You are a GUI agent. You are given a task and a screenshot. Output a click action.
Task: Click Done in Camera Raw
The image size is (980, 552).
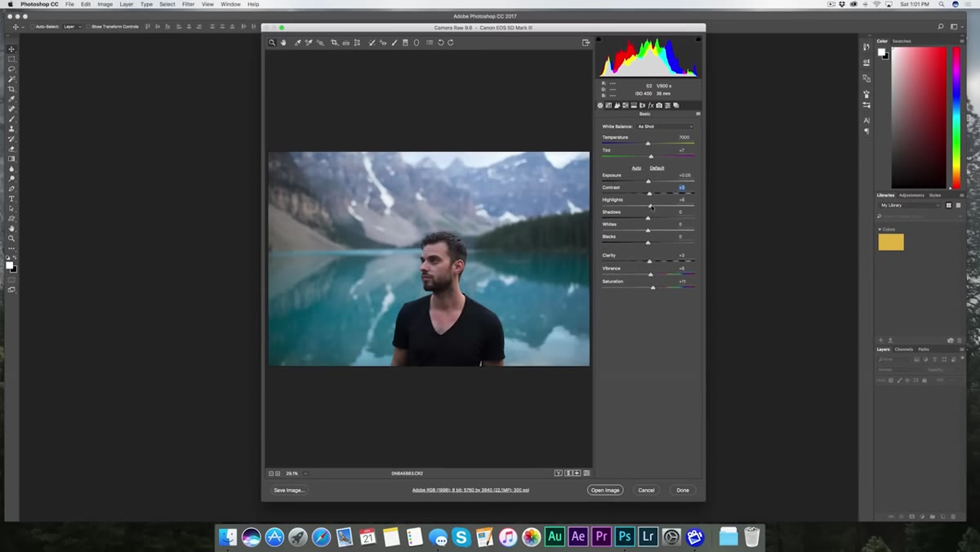point(683,490)
